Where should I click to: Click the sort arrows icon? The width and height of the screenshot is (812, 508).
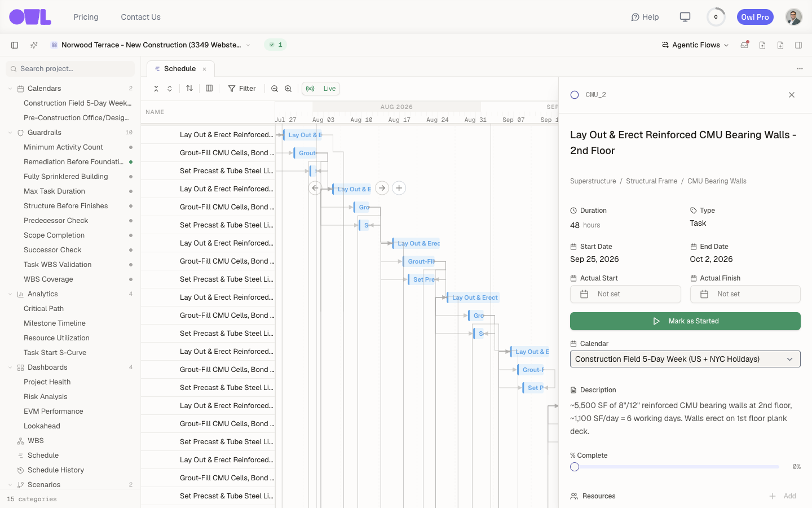[x=189, y=88]
